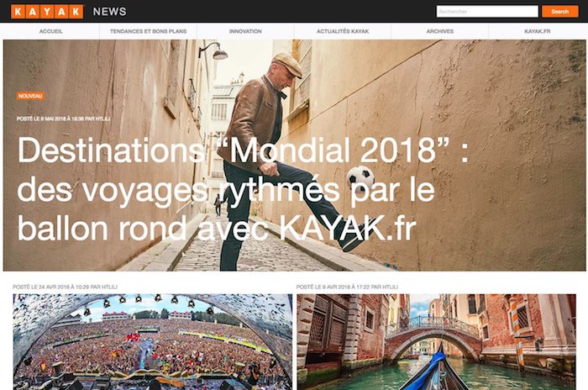Image resolution: width=588 pixels, height=390 pixels.
Task: Open Actualités KAYAK menu item
Action: point(343,31)
